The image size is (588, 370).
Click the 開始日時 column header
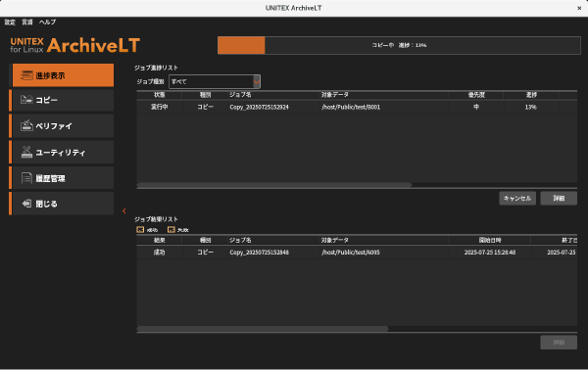point(490,241)
